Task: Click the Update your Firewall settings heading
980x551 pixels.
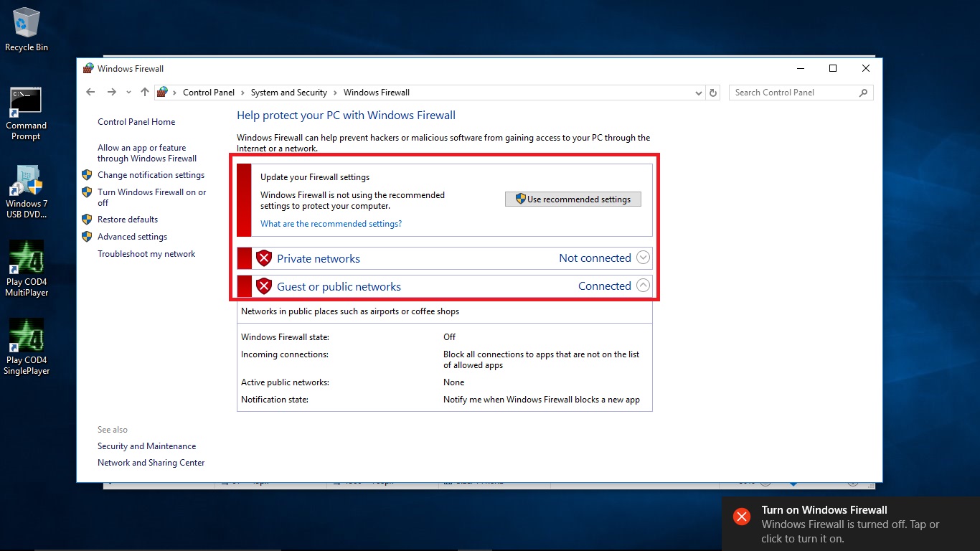Action: tap(315, 177)
